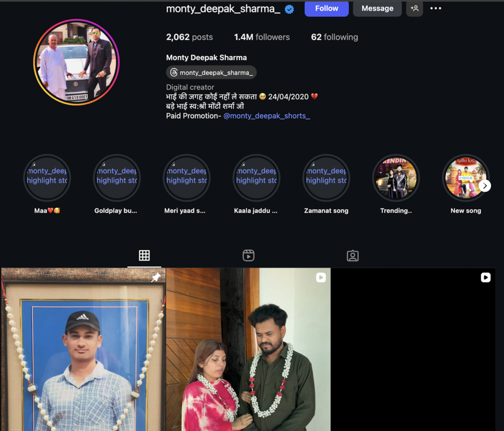Viewport: 504px width, 431px height.
Task: Click reel icon on the couple video post
Action: point(321,278)
